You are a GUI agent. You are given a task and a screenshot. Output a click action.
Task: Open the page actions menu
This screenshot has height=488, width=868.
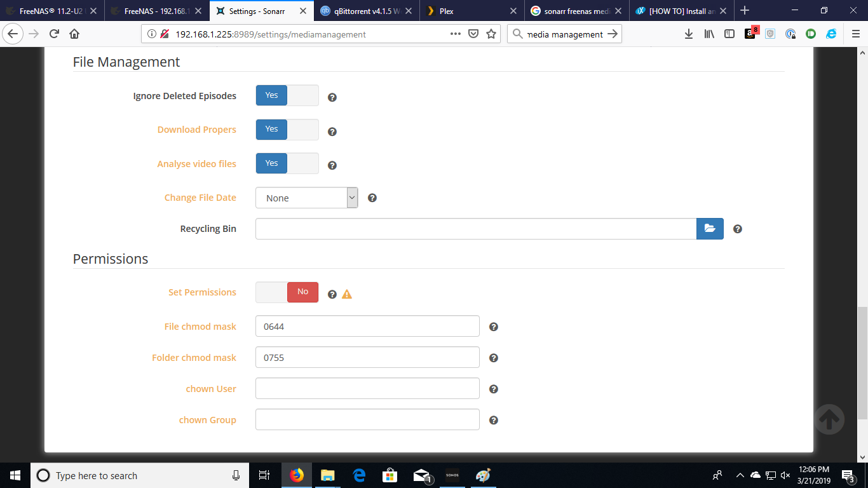pos(456,34)
